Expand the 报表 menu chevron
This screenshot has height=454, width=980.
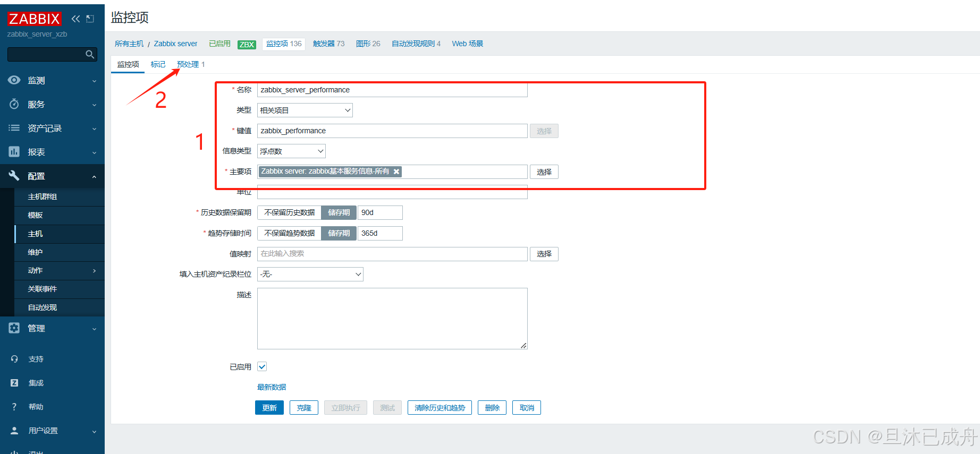(95, 152)
